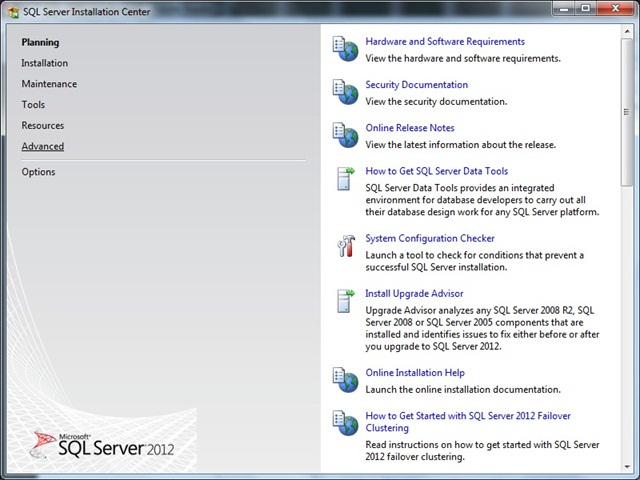
Task: Launch the System Configuration Checker
Action: click(430, 238)
